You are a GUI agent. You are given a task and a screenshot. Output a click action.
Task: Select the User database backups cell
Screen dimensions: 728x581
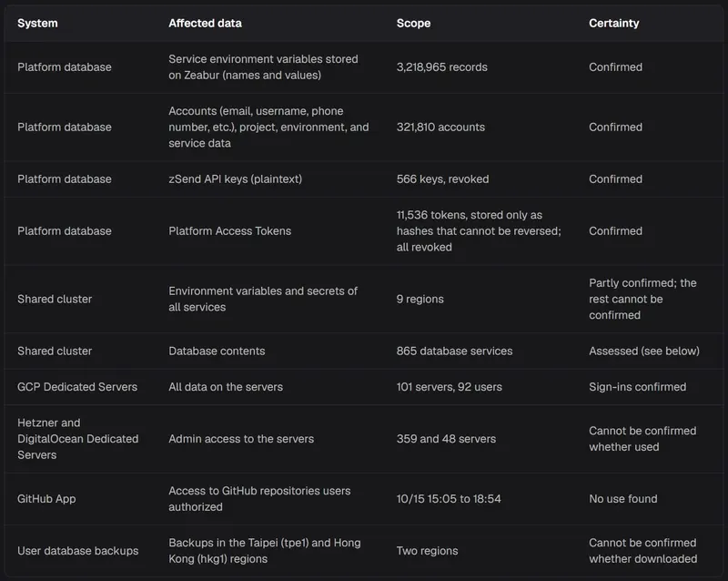click(x=77, y=551)
